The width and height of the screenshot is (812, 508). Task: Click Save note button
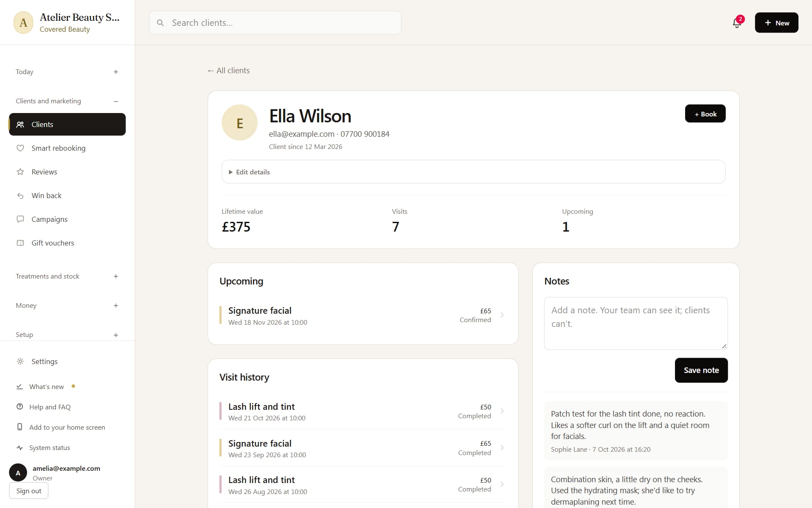click(701, 370)
